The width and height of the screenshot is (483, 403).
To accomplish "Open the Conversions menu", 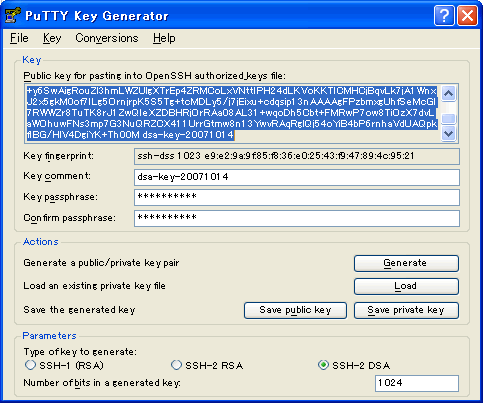I will [107, 38].
